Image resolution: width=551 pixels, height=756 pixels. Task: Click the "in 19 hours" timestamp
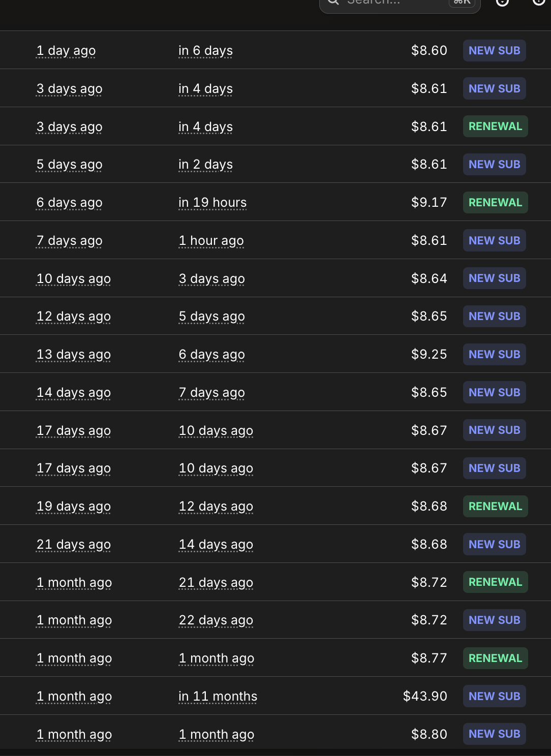coord(212,203)
